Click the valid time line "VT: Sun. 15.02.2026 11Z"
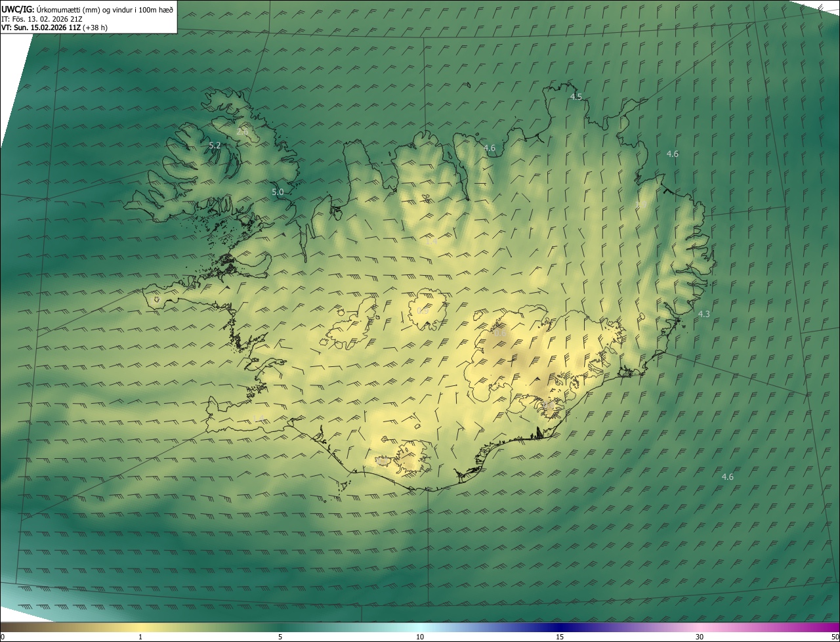 [x=41, y=28]
